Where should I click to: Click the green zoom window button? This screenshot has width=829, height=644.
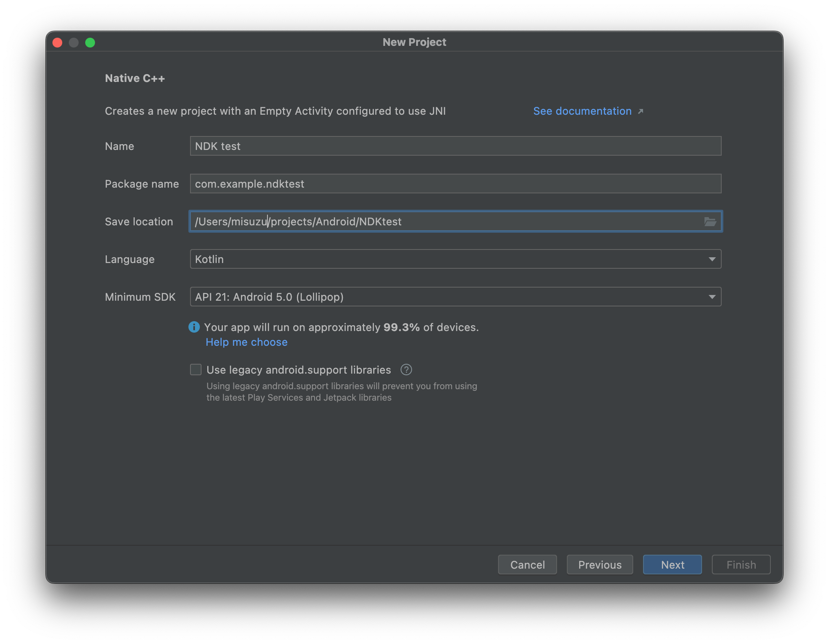pyautogui.click(x=90, y=43)
